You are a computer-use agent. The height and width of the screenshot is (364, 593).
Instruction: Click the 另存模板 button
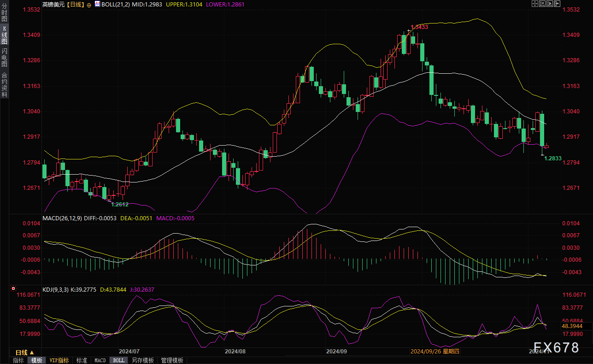click(x=142, y=360)
